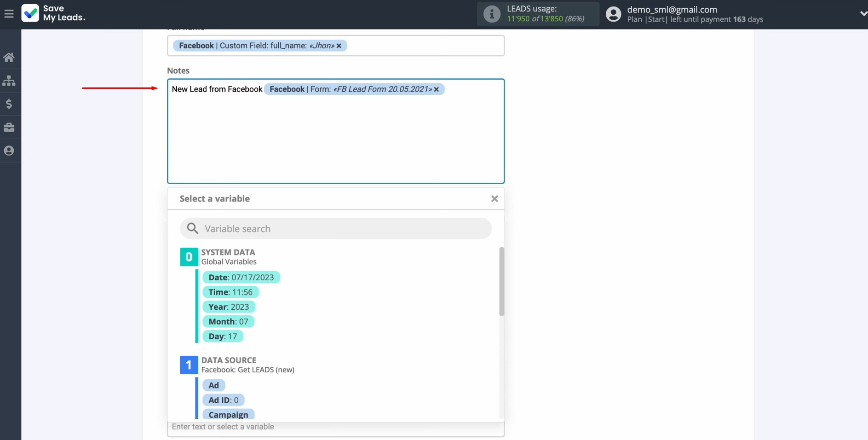Viewport: 868px width, 440px height.
Task: Click the DATA SOURCE section badge 1
Action: click(x=189, y=365)
